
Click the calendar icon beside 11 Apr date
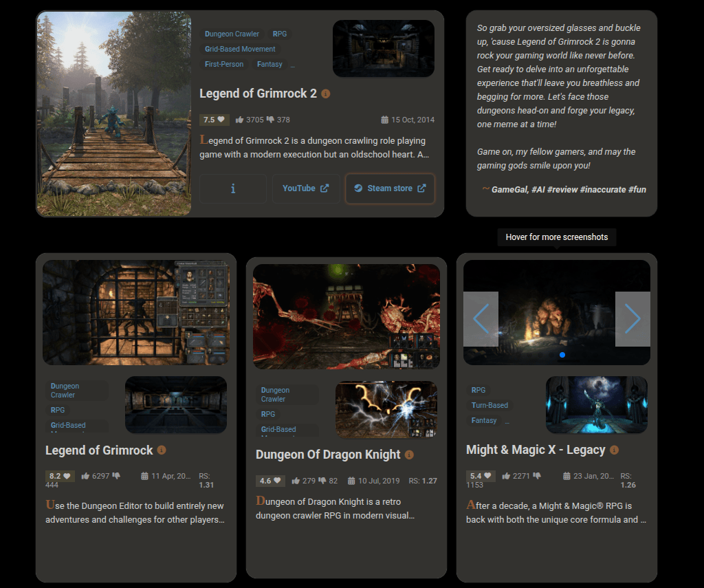[144, 476]
